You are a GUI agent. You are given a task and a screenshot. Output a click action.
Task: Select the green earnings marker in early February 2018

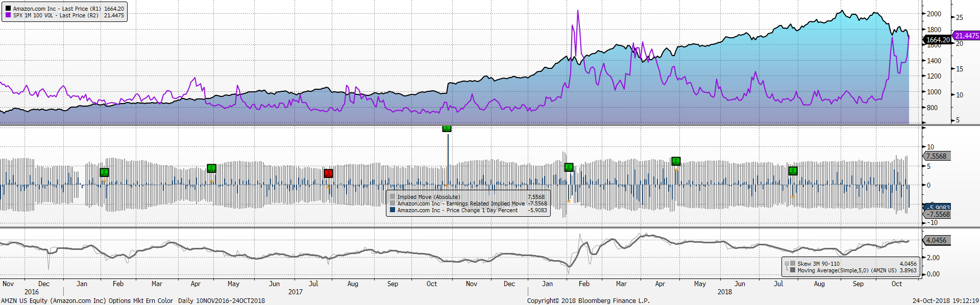[x=569, y=167]
